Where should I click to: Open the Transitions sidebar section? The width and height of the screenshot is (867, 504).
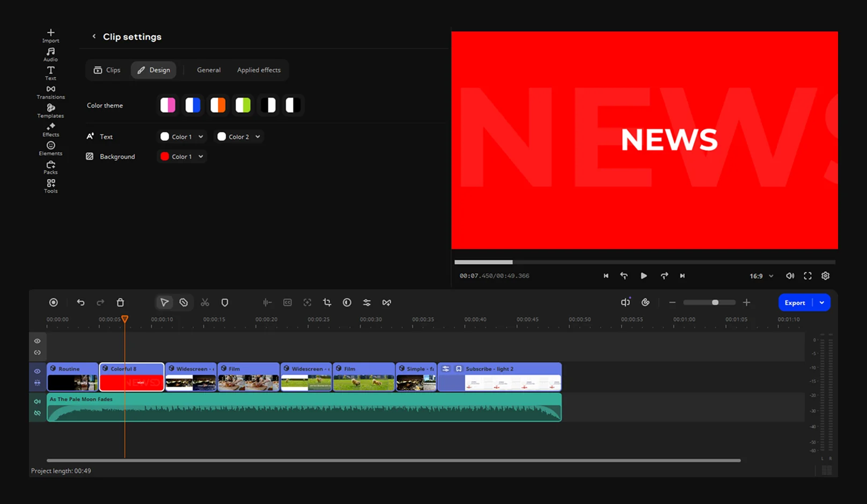pos(50,92)
